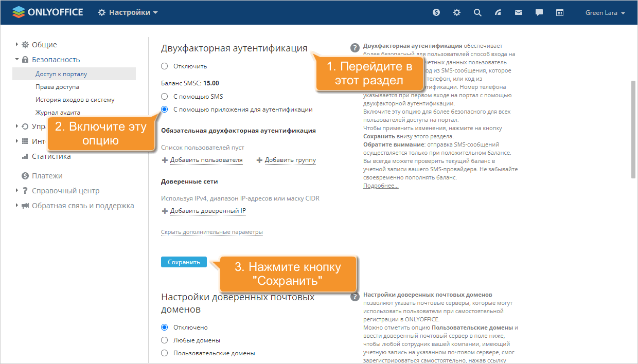638x364 pixels.
Task: Open settings gear icon in top bar
Action: [457, 13]
